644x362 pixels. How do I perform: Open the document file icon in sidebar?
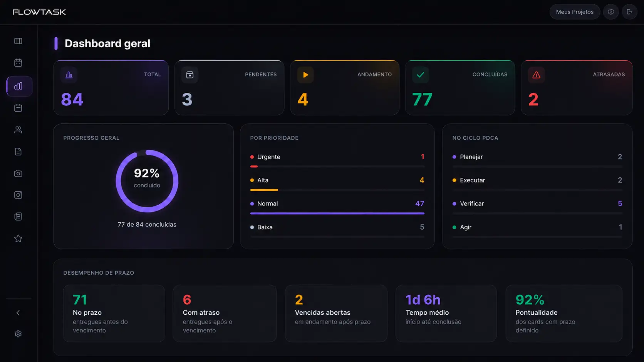18,152
